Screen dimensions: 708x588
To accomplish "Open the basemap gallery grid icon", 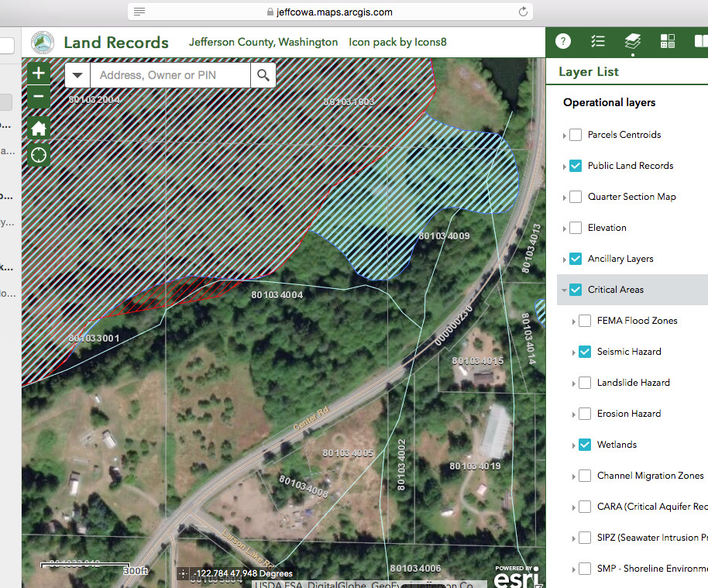I will pos(668,42).
